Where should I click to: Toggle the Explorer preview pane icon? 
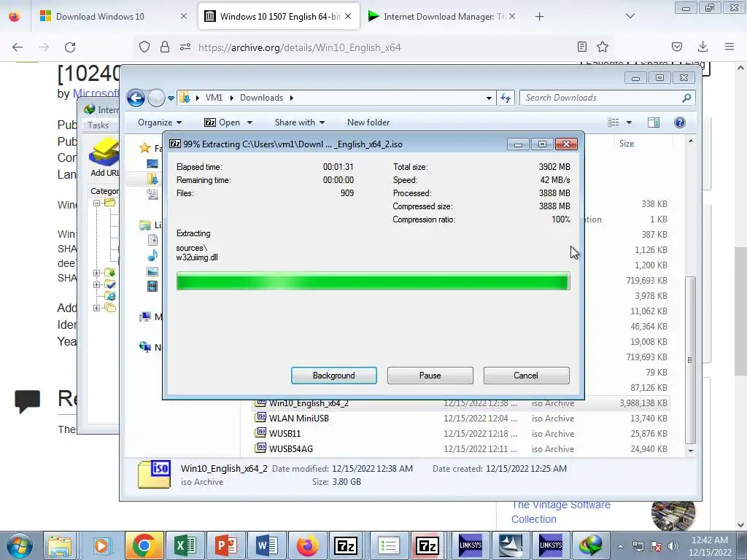(653, 122)
